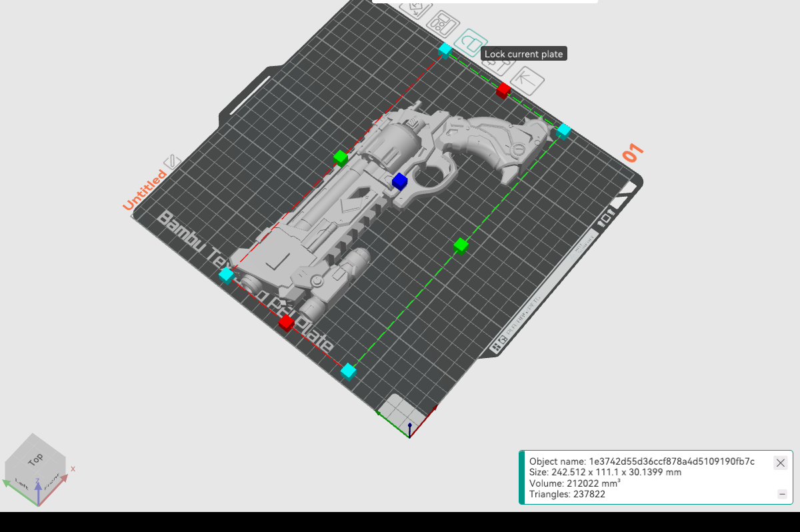800x532 pixels.
Task: Click the green scale handle beside revolver cylinder
Action: [x=341, y=158]
